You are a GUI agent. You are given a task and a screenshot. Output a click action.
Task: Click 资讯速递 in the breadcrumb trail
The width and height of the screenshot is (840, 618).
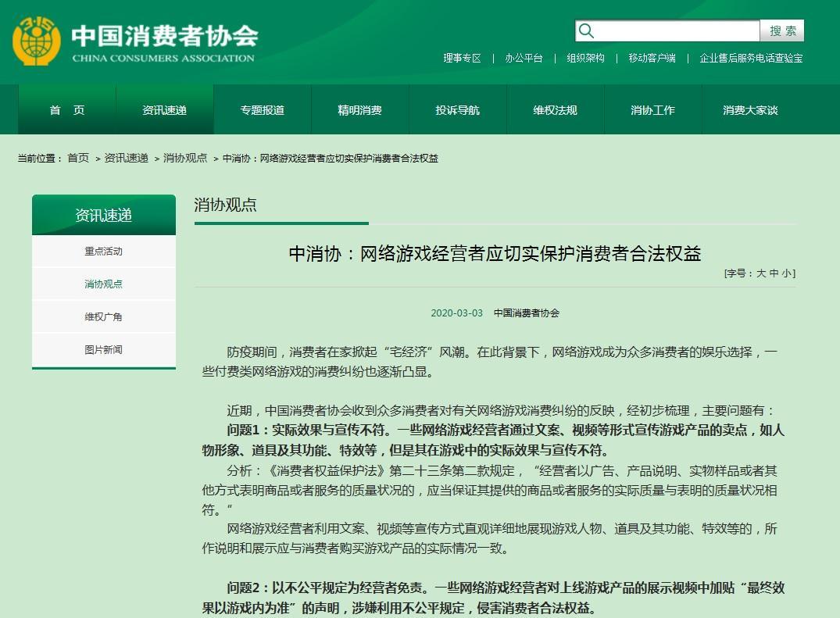(126, 158)
